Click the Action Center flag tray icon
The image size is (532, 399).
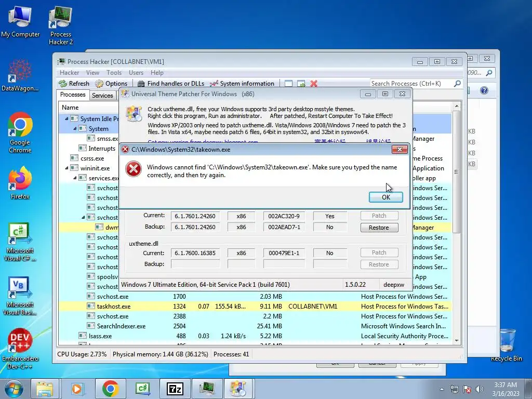(x=467, y=389)
